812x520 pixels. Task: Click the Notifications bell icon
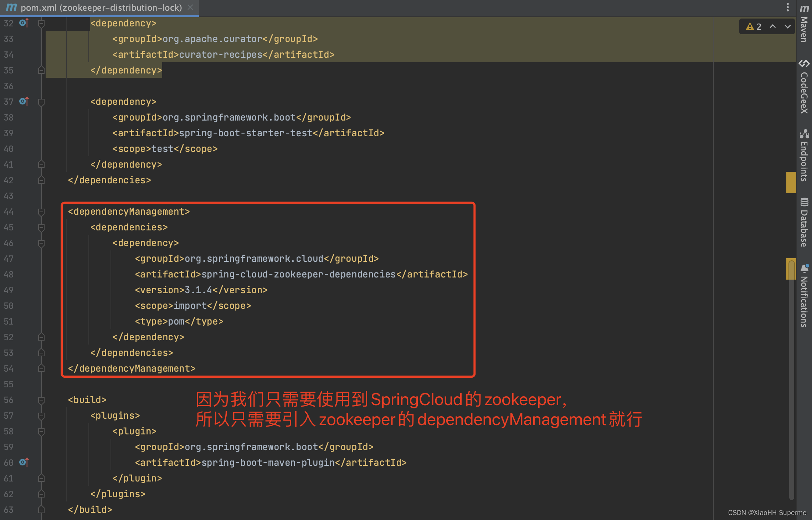pyautogui.click(x=804, y=268)
